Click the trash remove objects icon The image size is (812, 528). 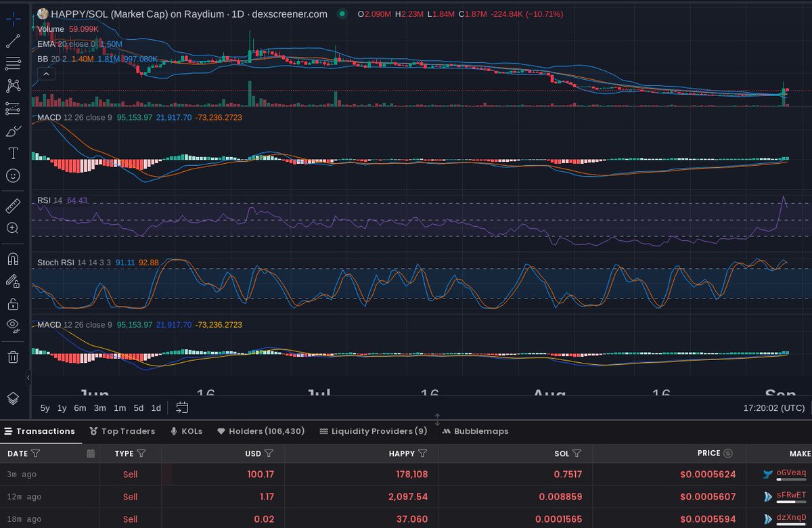point(13,357)
